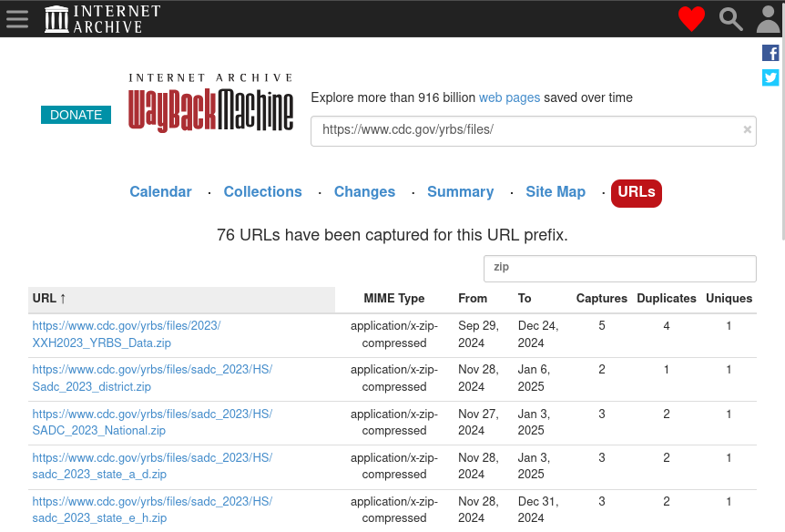Open the user account icon

769,18
